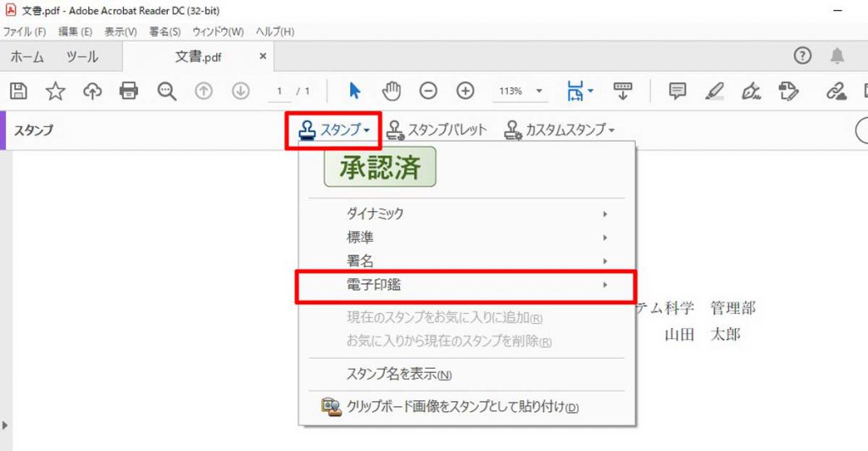Screen dimensions: 868x451
Task: Click the Fill and Sign pen icon
Action: pos(751,91)
